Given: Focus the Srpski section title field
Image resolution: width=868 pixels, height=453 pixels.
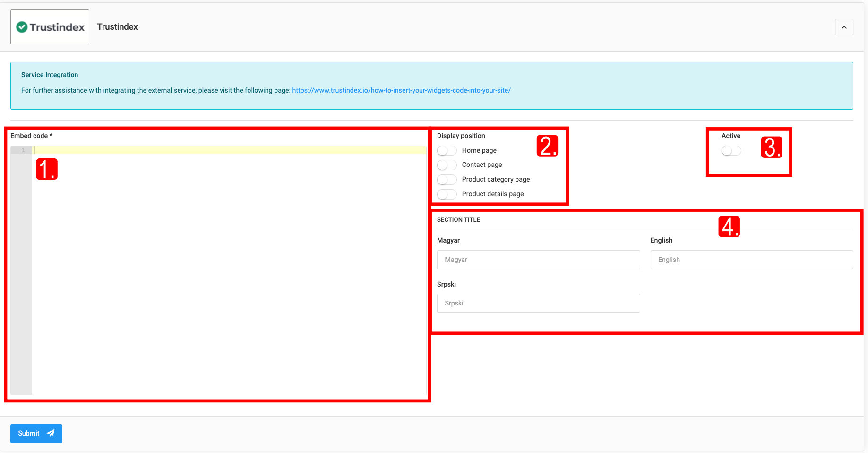Looking at the screenshot, I should 538,303.
